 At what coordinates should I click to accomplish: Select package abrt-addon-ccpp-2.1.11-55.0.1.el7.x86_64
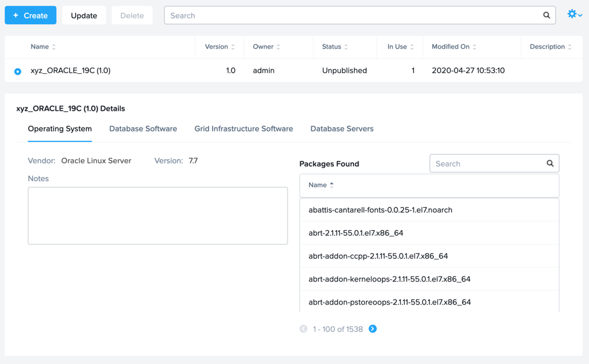pos(430,256)
